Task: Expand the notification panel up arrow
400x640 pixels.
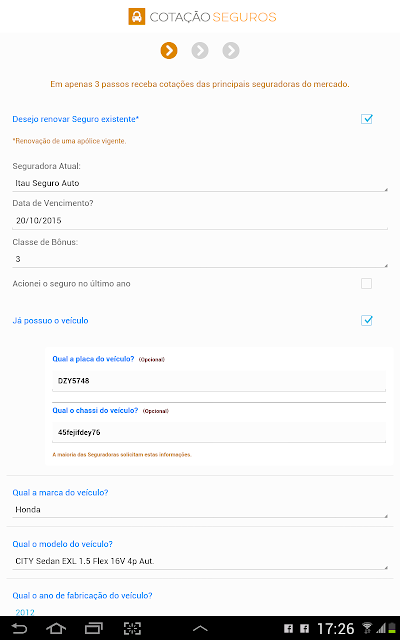Action: click(x=200, y=629)
